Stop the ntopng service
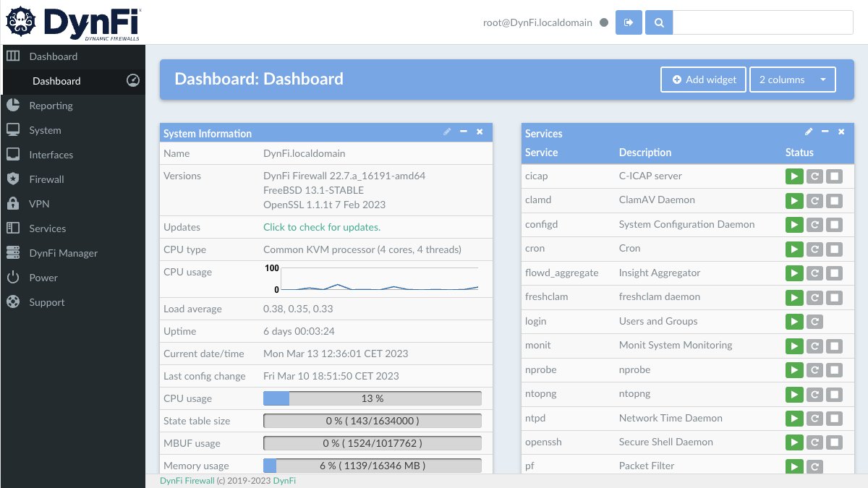 coord(835,394)
